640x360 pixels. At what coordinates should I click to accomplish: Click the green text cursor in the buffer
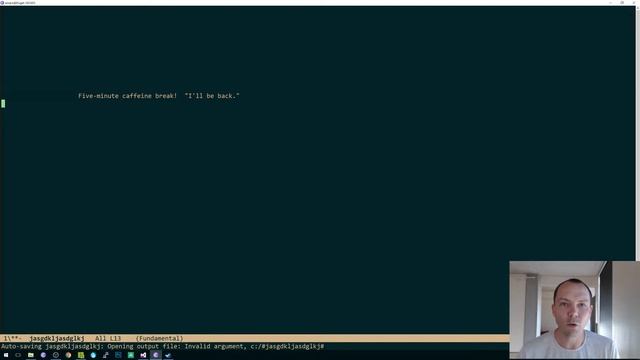pyautogui.click(x=3, y=104)
